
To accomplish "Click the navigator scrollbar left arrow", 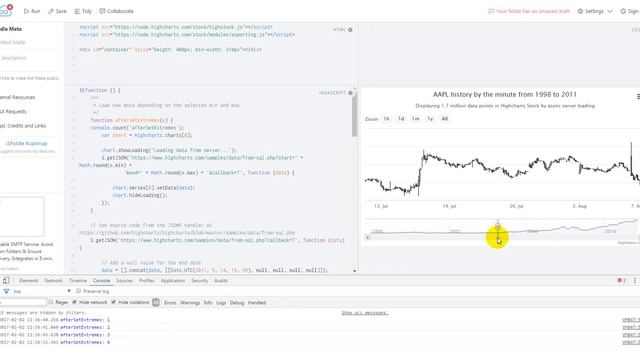I will tap(368, 238).
